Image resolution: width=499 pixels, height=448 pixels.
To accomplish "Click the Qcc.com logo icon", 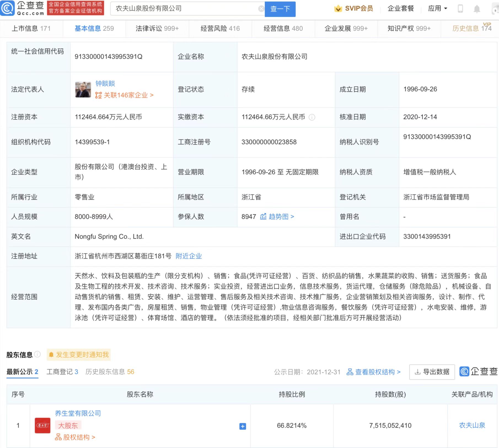I will (7, 8).
